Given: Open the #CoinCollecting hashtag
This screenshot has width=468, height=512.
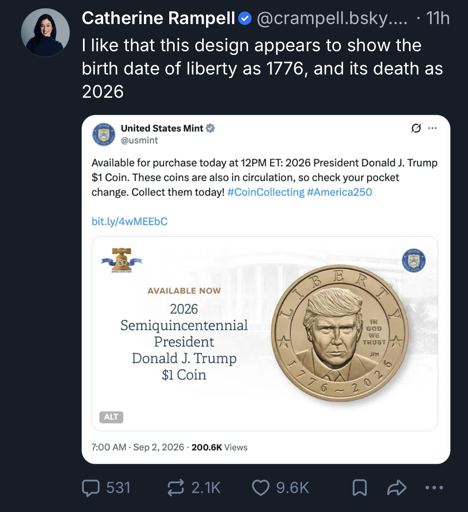Looking at the screenshot, I should click(266, 192).
